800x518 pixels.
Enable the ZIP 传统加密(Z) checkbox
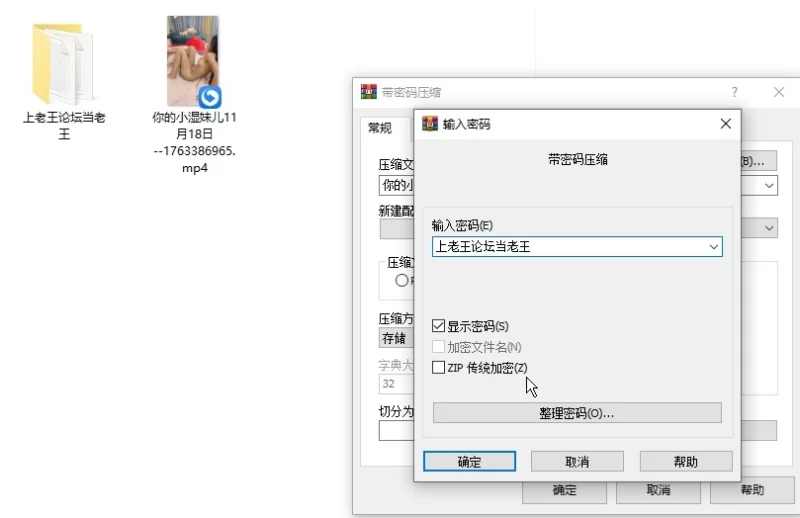pos(438,367)
